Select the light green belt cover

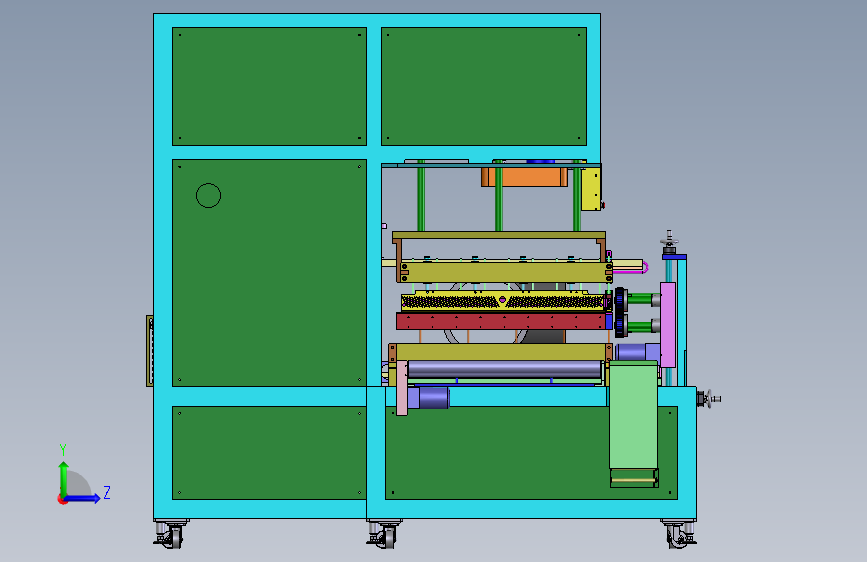tap(634, 415)
